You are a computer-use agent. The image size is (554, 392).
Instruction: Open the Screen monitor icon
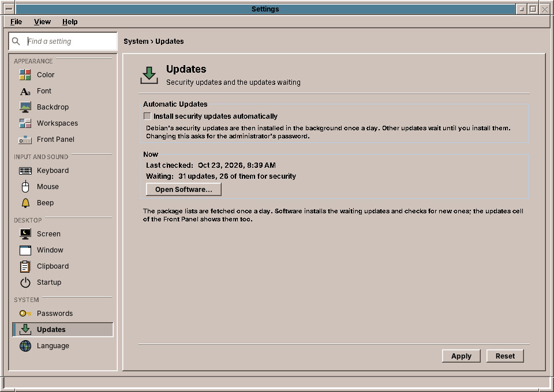point(25,234)
